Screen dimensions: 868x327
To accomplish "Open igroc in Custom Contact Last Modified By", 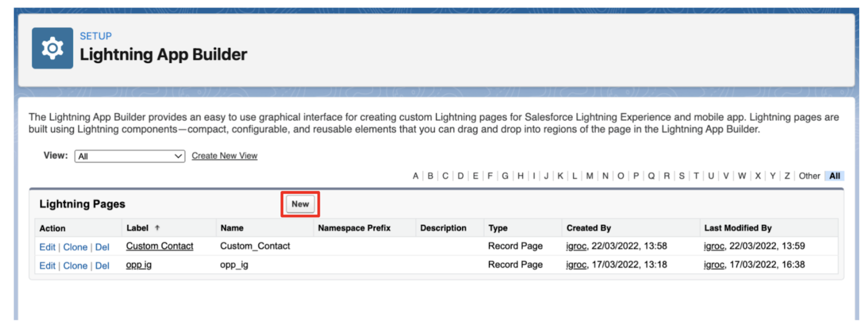I will [x=714, y=246].
